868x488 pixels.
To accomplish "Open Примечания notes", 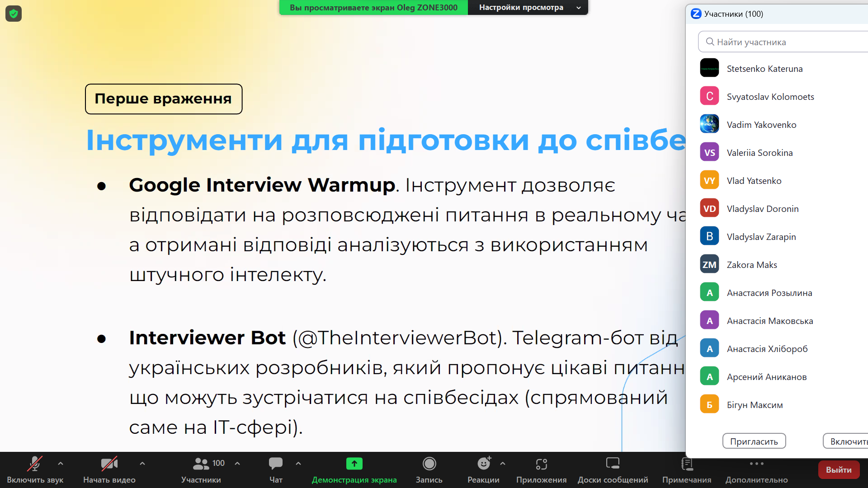I will (687, 470).
